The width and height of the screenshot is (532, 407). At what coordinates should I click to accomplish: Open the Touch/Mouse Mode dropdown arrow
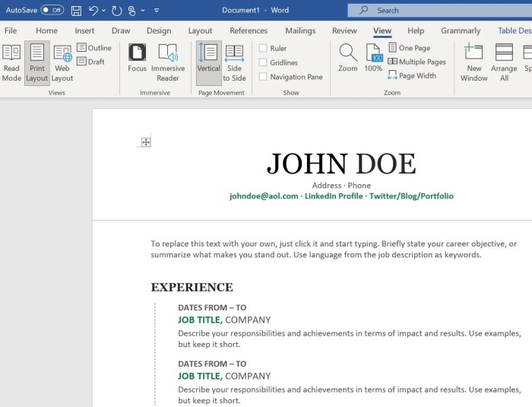click(143, 11)
